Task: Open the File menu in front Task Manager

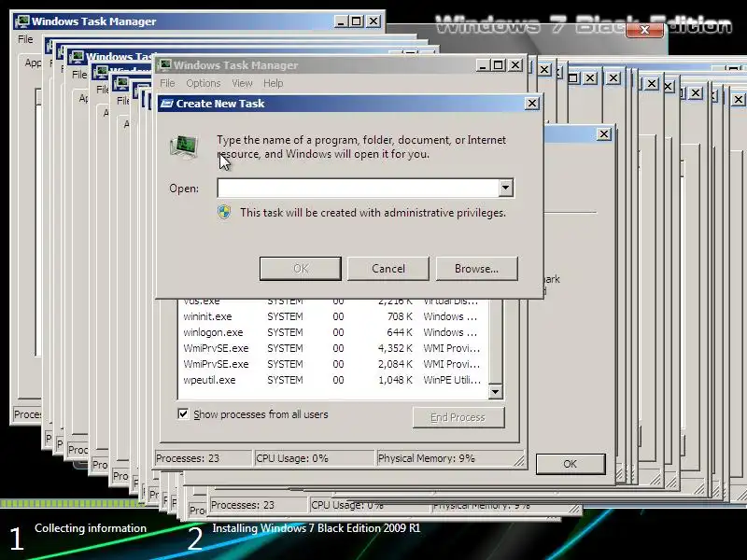Action: tap(167, 83)
